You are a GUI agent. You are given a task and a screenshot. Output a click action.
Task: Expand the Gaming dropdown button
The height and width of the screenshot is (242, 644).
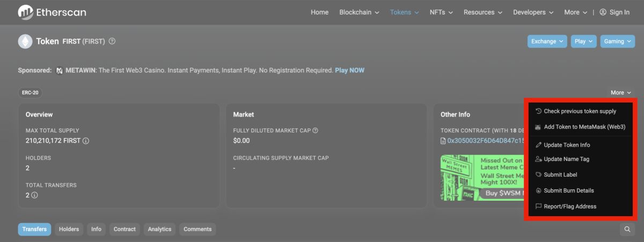click(x=618, y=41)
